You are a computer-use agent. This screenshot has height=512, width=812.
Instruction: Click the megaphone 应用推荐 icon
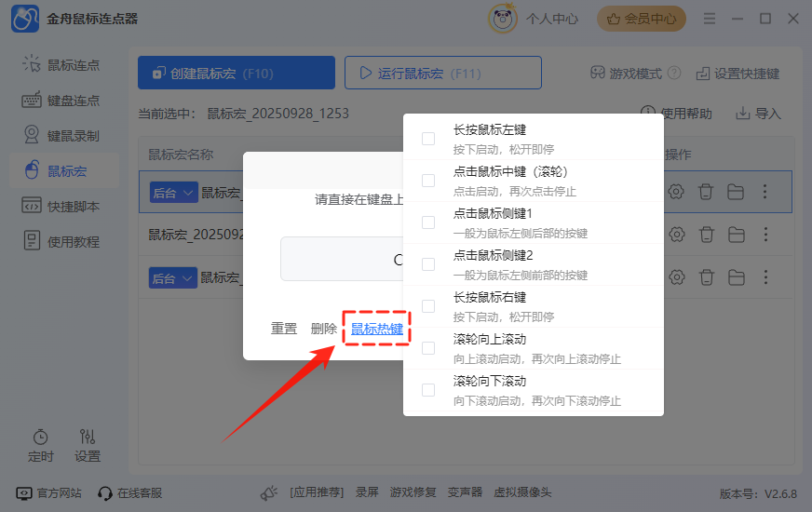[x=269, y=492]
